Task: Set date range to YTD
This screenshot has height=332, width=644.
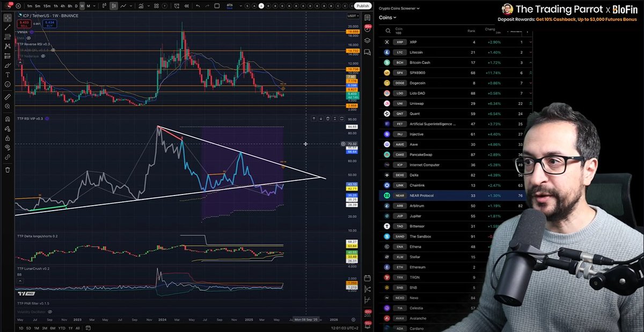Action: tap(62, 328)
